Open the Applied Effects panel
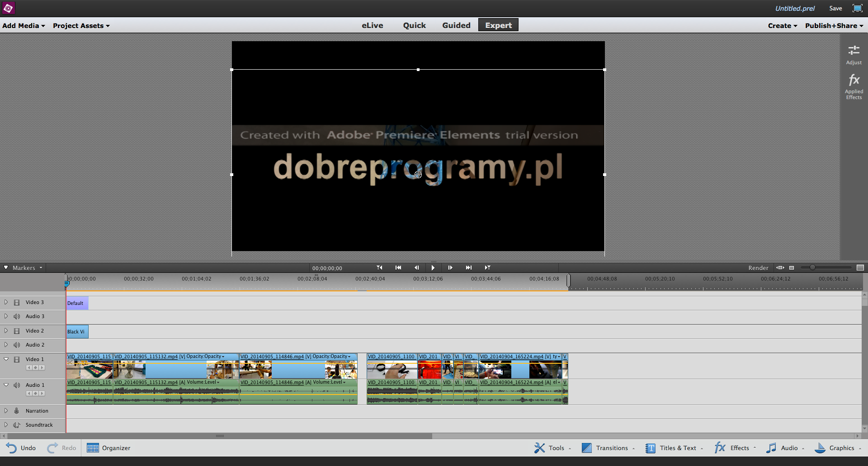The image size is (868, 466). 854,87
